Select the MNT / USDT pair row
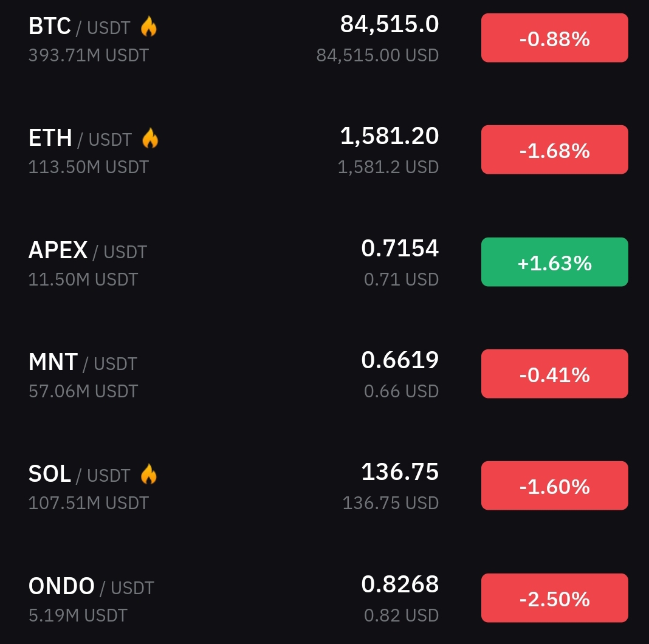Image resolution: width=649 pixels, height=644 pixels. 324,374
